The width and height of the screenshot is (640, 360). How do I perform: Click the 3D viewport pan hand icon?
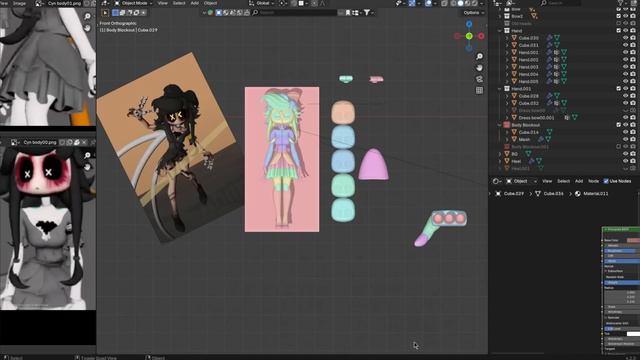coord(480,67)
